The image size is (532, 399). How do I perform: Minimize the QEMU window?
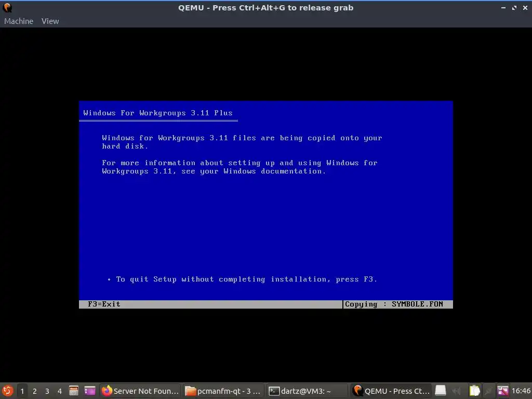coord(503,7)
